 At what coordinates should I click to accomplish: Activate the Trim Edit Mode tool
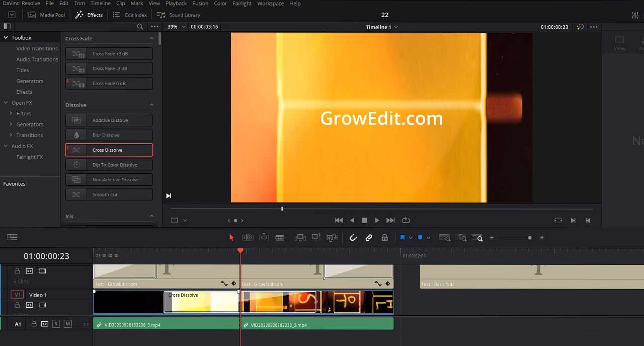[x=248, y=238]
